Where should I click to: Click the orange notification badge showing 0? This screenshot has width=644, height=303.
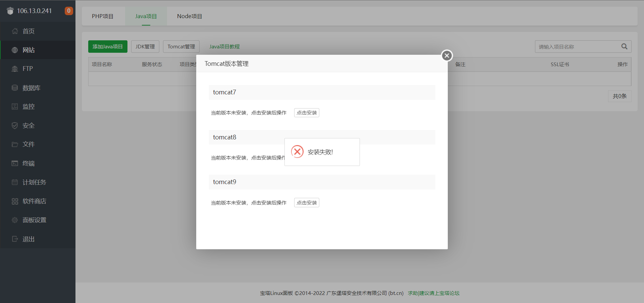(x=69, y=11)
